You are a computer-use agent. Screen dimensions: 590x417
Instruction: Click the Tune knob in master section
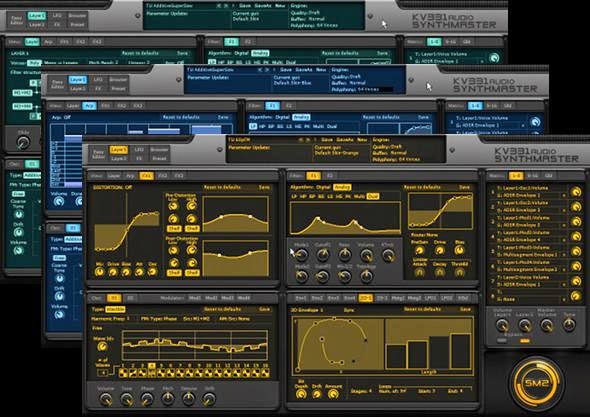[x=569, y=325]
